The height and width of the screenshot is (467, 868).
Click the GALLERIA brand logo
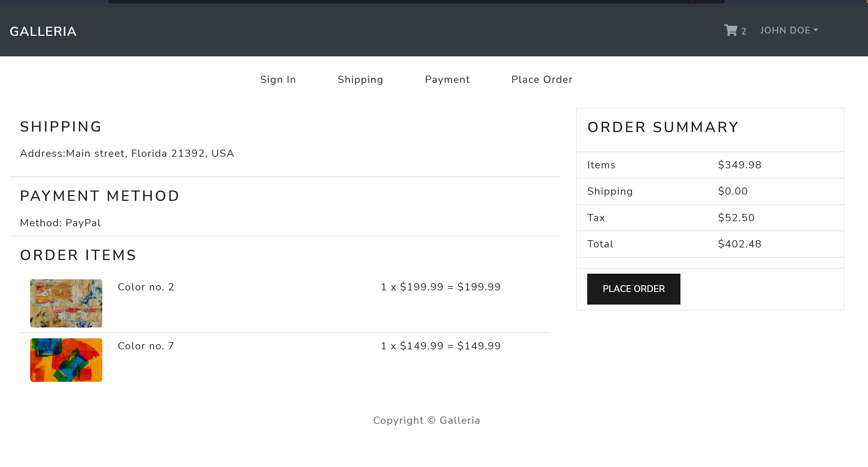(x=43, y=31)
